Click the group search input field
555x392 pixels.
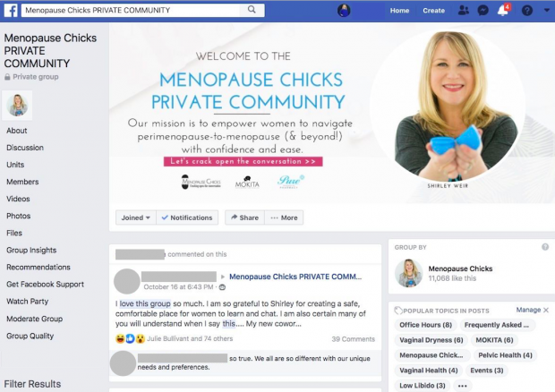(131, 10)
